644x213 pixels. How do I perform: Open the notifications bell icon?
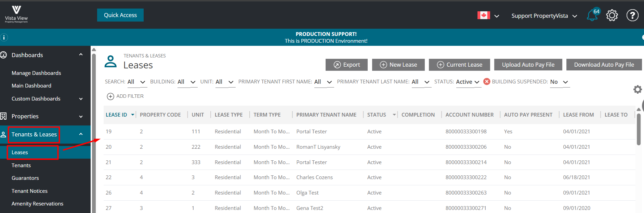[592, 15]
